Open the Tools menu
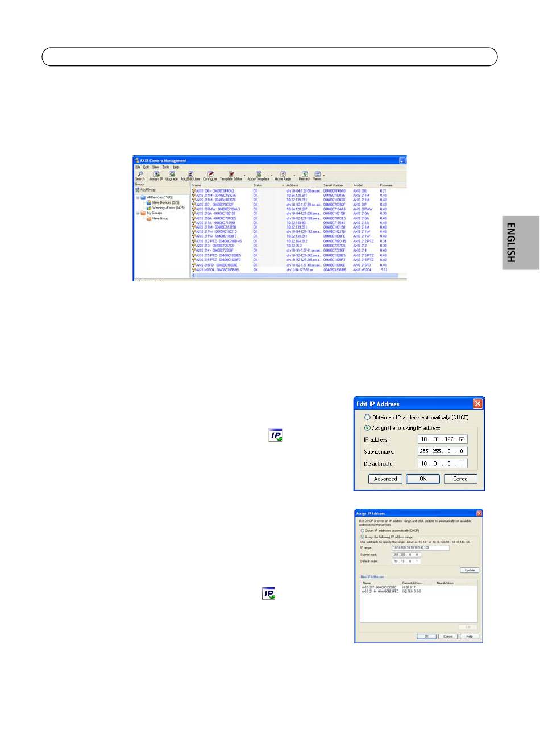This screenshot has height=756, width=540. [165, 167]
